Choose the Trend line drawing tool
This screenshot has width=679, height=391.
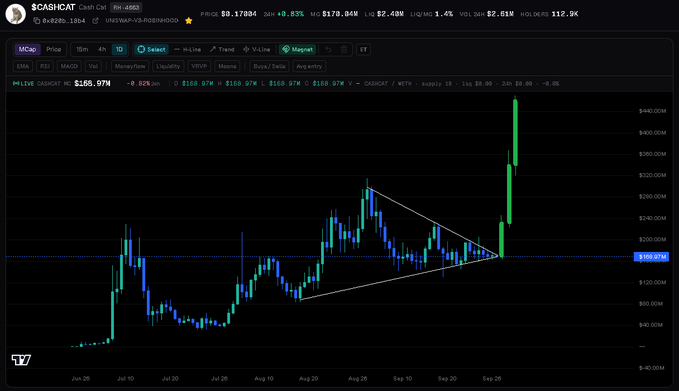pyautogui.click(x=222, y=49)
